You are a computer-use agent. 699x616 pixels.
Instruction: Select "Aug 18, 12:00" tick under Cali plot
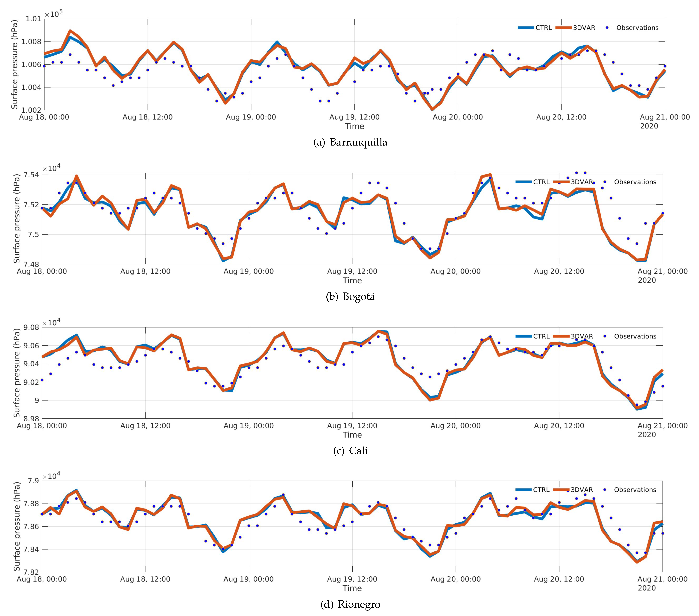tap(145, 426)
